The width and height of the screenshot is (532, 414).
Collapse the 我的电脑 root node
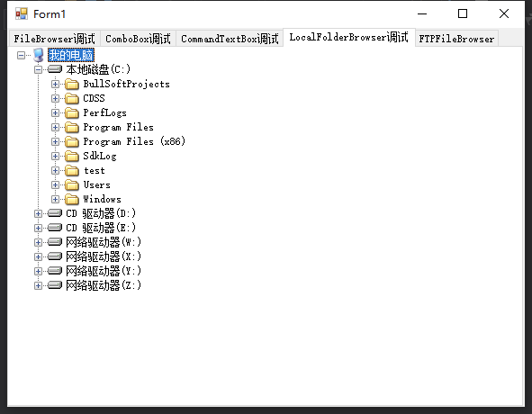[x=21, y=55]
